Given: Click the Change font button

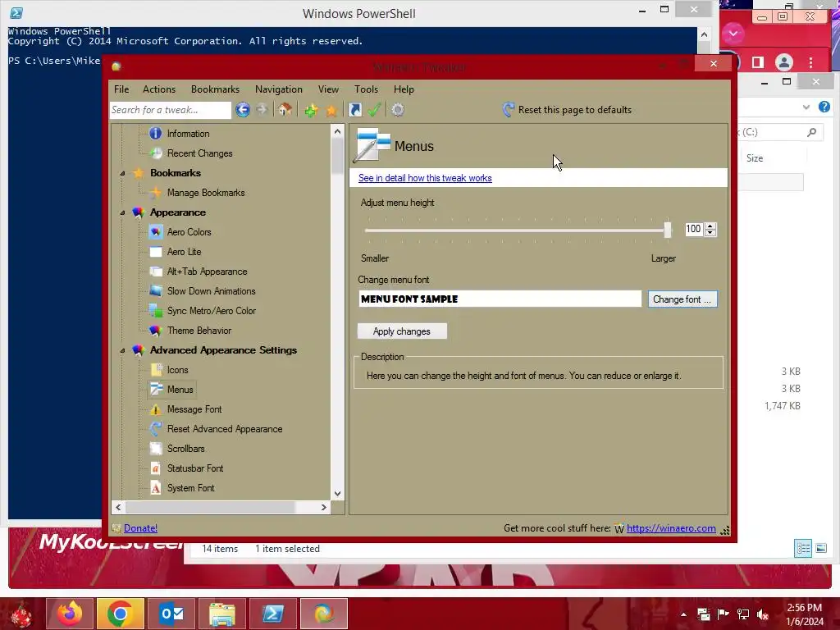Looking at the screenshot, I should click(x=682, y=299).
